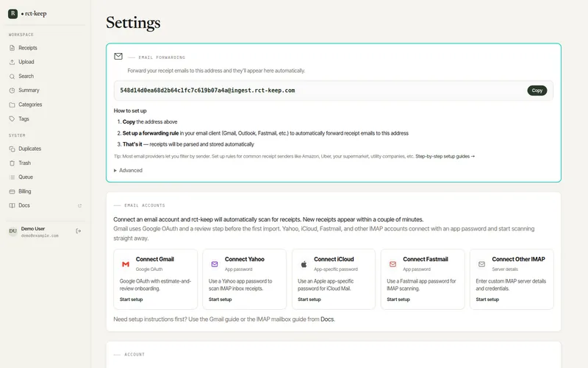Open Categories in sidebar
588x368 pixels.
(x=30, y=105)
